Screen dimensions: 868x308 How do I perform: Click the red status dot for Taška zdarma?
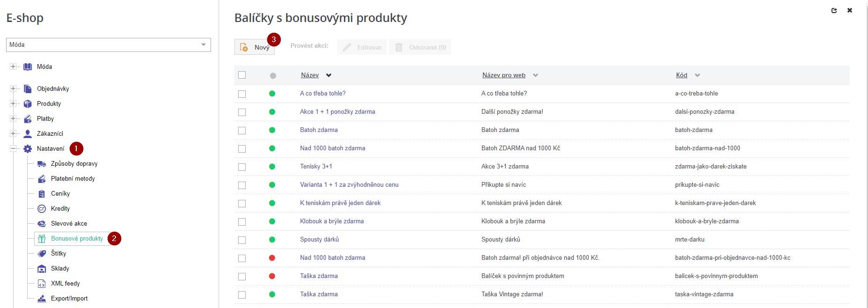[x=272, y=276]
